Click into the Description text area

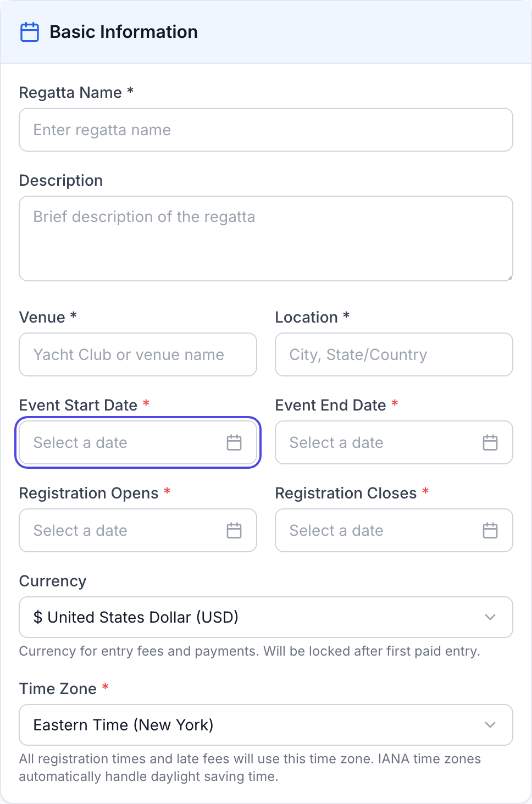[x=266, y=239]
